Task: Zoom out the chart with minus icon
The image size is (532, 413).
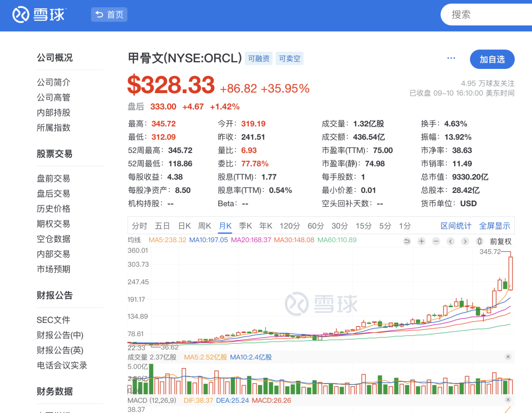Action: point(436,241)
